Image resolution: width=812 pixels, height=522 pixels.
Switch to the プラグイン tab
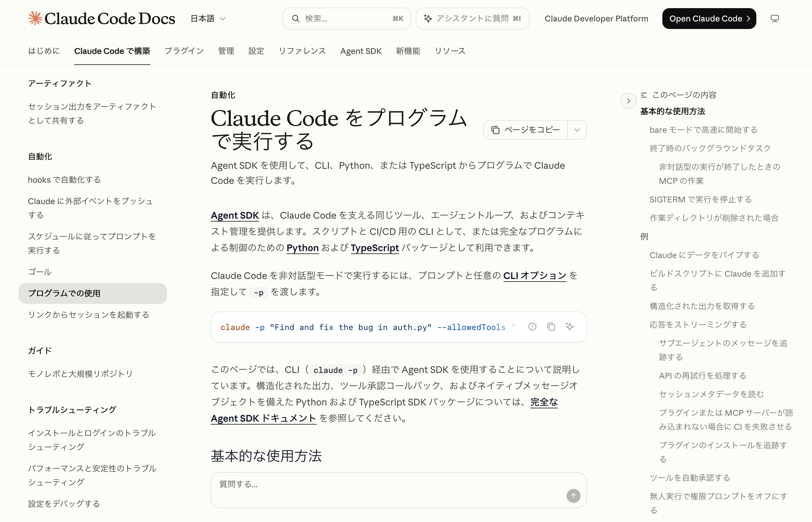point(184,51)
